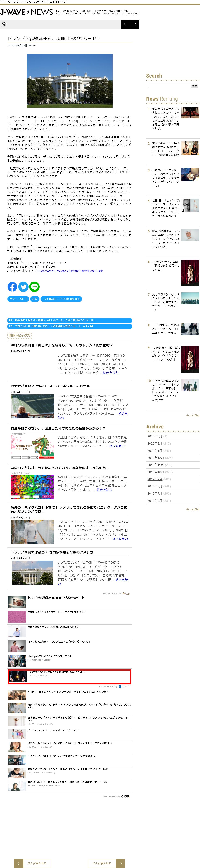Select the ジョン・カビラ tag
Image resolution: width=200 pixels, height=868 pixels.
[x=18, y=299]
